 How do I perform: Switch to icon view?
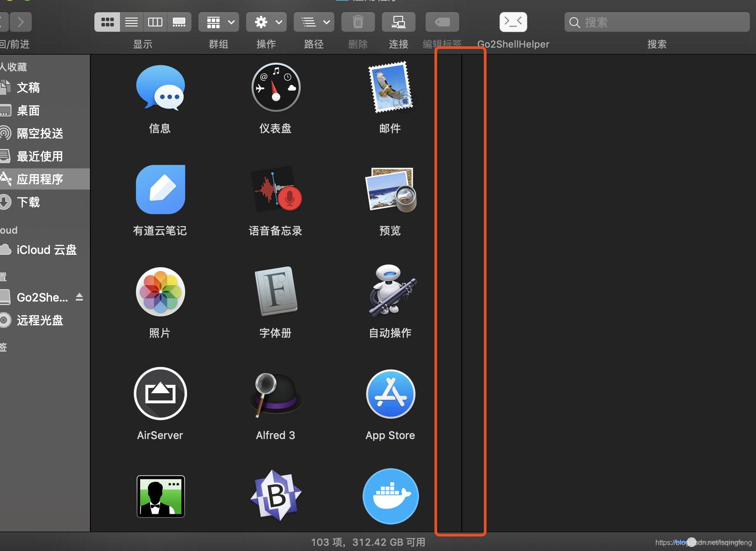[107, 22]
